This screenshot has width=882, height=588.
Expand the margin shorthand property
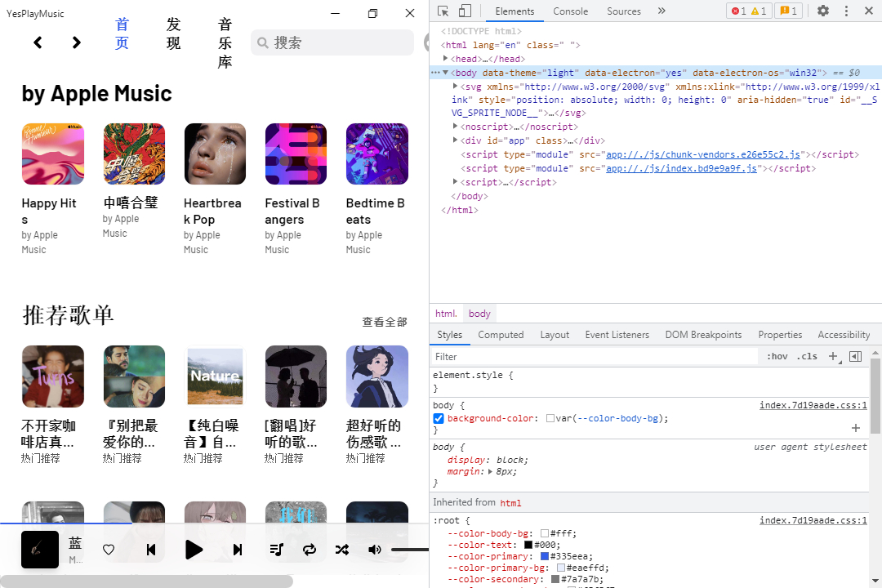click(x=490, y=471)
